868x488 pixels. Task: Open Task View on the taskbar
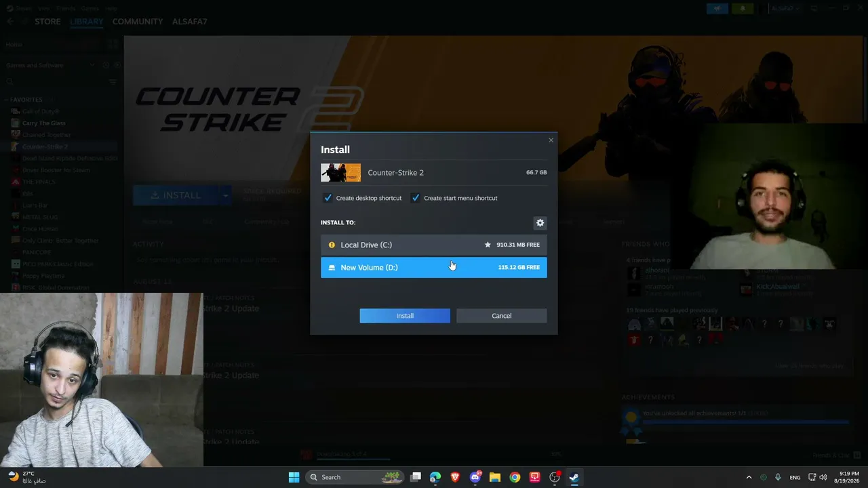click(x=416, y=477)
